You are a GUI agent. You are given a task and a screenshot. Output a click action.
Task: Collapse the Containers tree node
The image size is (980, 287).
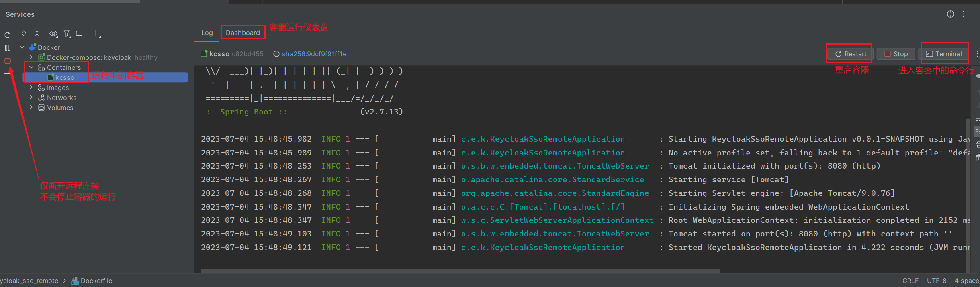(31, 67)
